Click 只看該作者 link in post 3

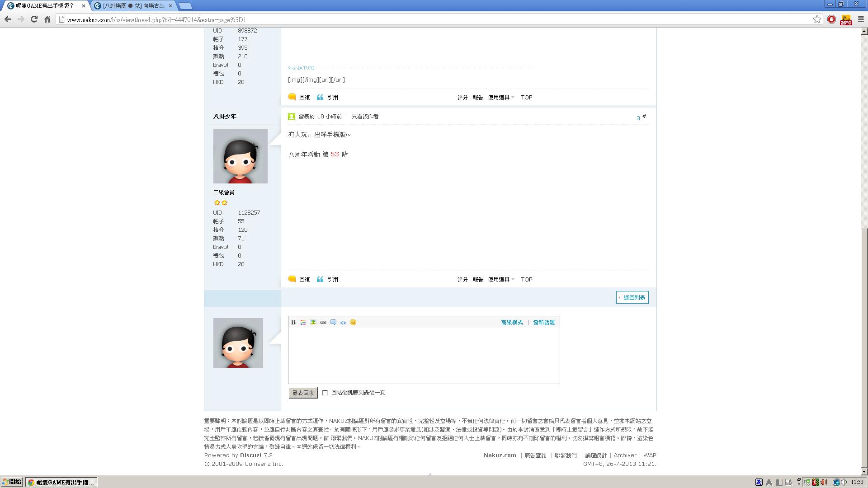pos(365,116)
